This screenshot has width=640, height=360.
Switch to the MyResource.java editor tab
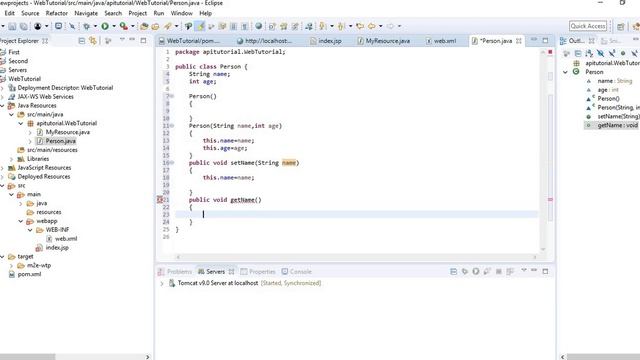383,41
